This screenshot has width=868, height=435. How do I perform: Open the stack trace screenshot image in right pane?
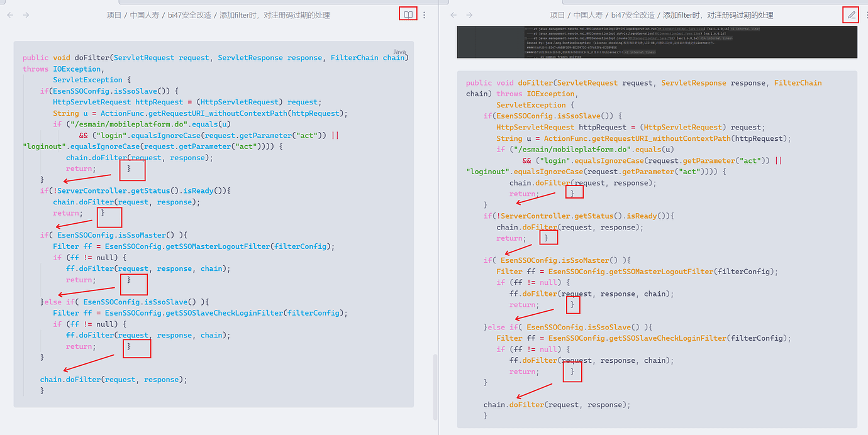coord(657,42)
